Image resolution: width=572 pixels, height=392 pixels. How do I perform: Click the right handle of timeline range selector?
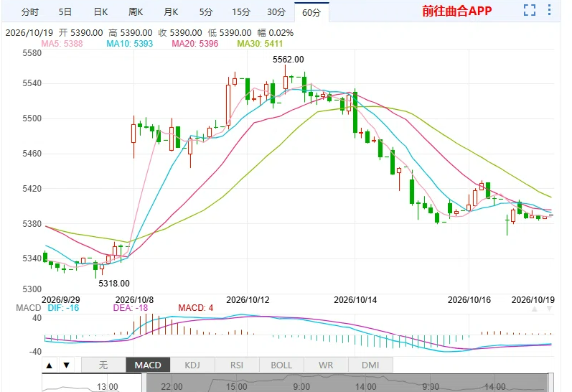(x=551, y=383)
